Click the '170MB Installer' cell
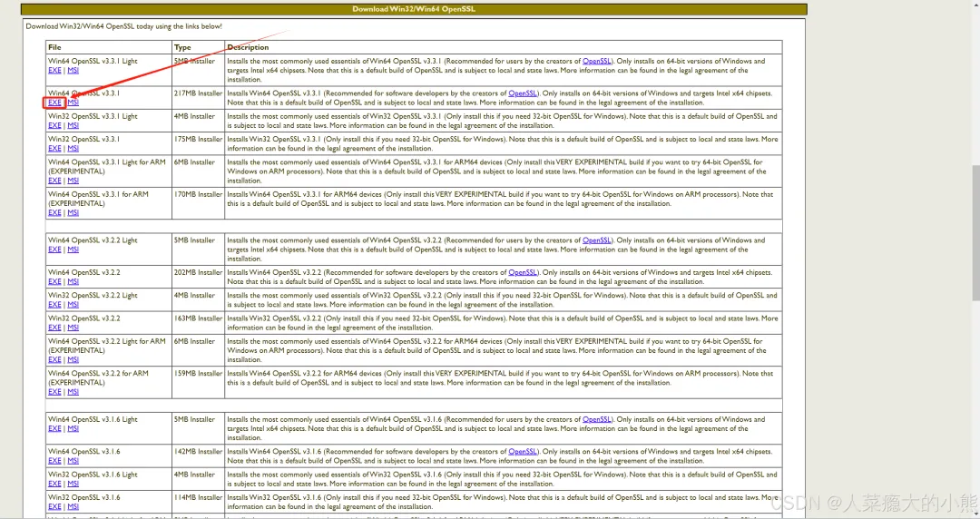The width and height of the screenshot is (980, 519). pyautogui.click(x=198, y=203)
